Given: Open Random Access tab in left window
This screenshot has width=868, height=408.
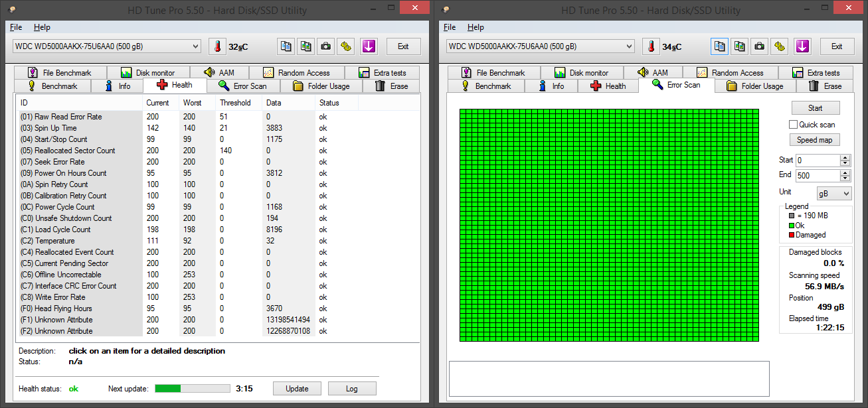Looking at the screenshot, I should coord(297,72).
